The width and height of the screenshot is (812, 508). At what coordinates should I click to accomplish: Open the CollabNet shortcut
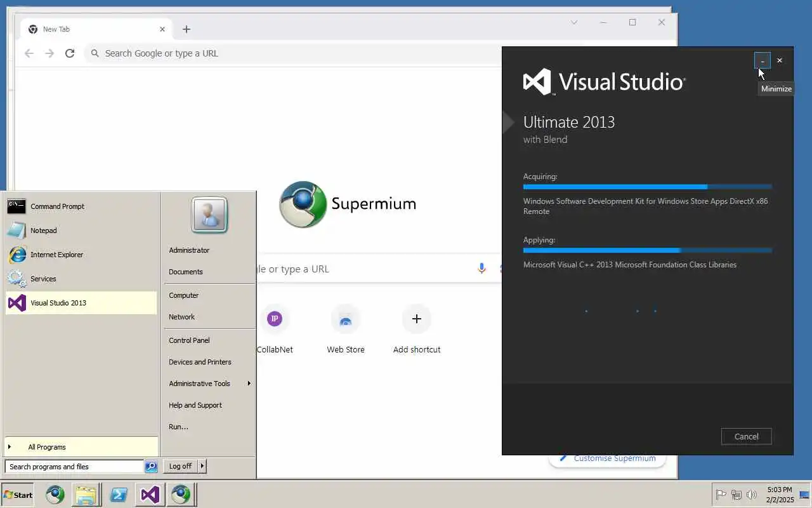[275, 329]
